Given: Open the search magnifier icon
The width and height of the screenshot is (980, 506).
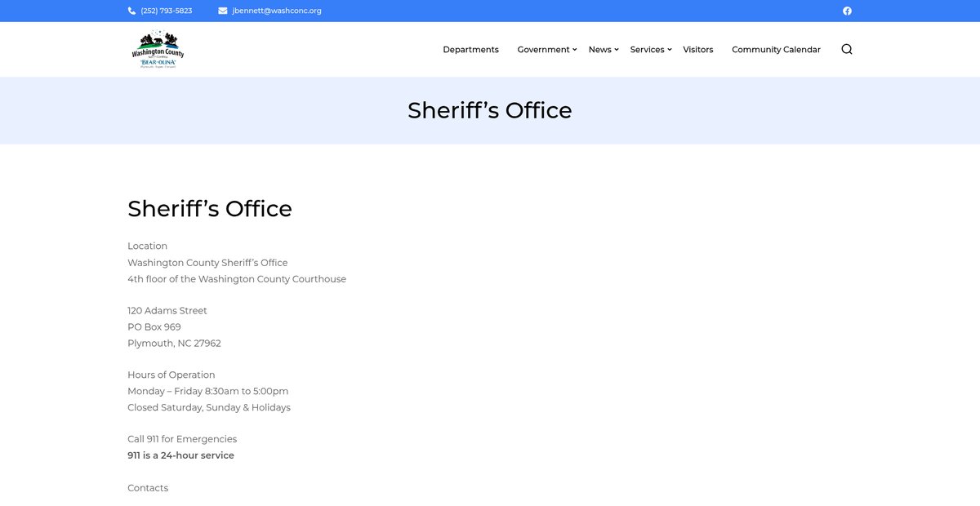Looking at the screenshot, I should (x=847, y=49).
